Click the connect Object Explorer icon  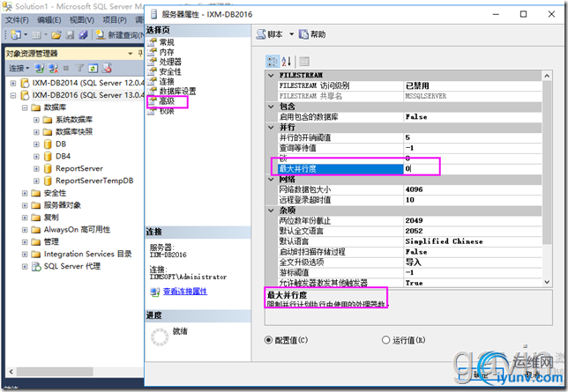(39, 68)
